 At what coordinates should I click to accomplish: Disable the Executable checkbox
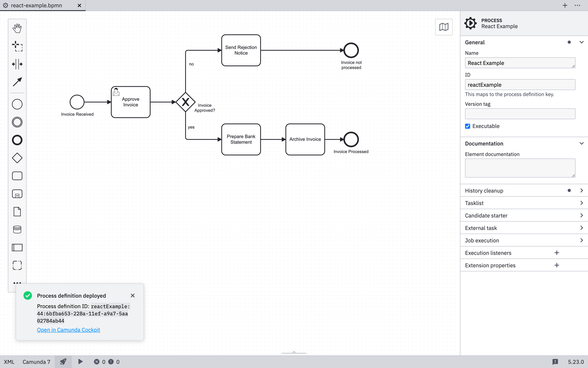(467, 126)
